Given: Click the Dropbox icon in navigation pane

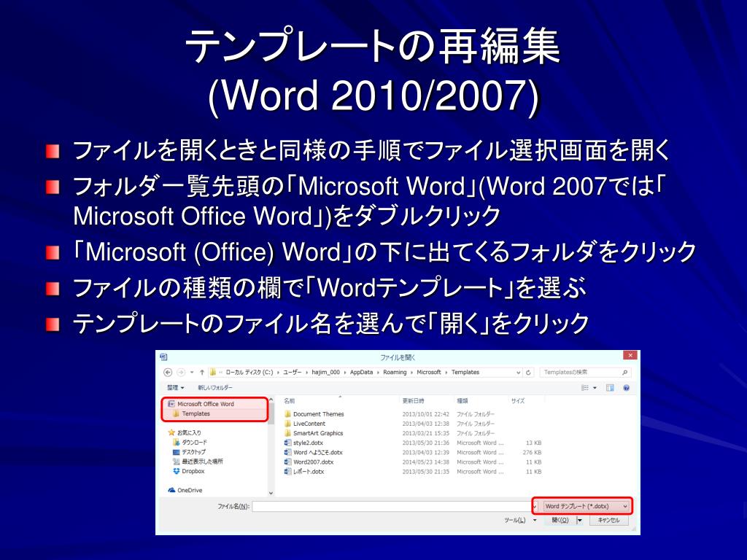Looking at the screenshot, I should [x=177, y=471].
